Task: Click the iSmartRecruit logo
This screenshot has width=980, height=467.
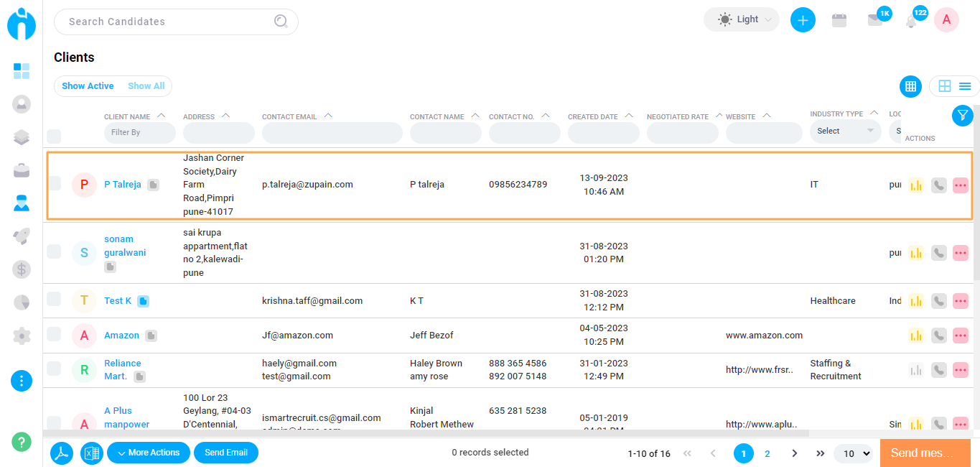Action: tap(22, 23)
